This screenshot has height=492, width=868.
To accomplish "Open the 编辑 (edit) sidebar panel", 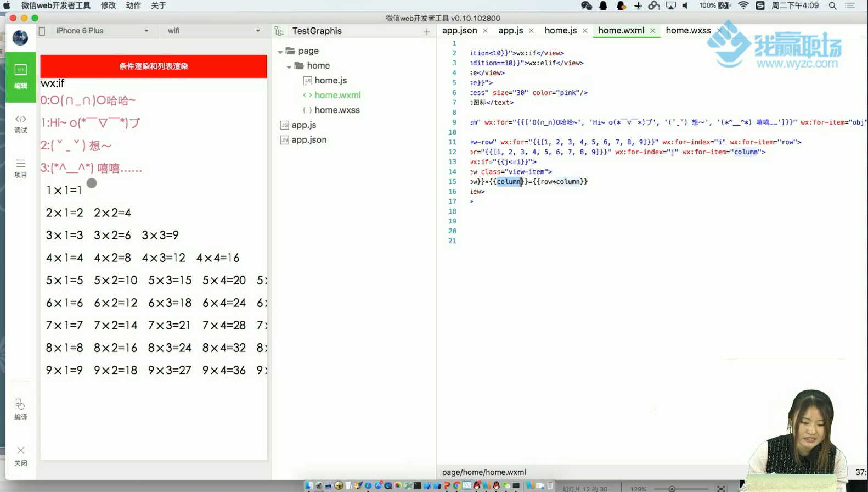I will coord(21,77).
